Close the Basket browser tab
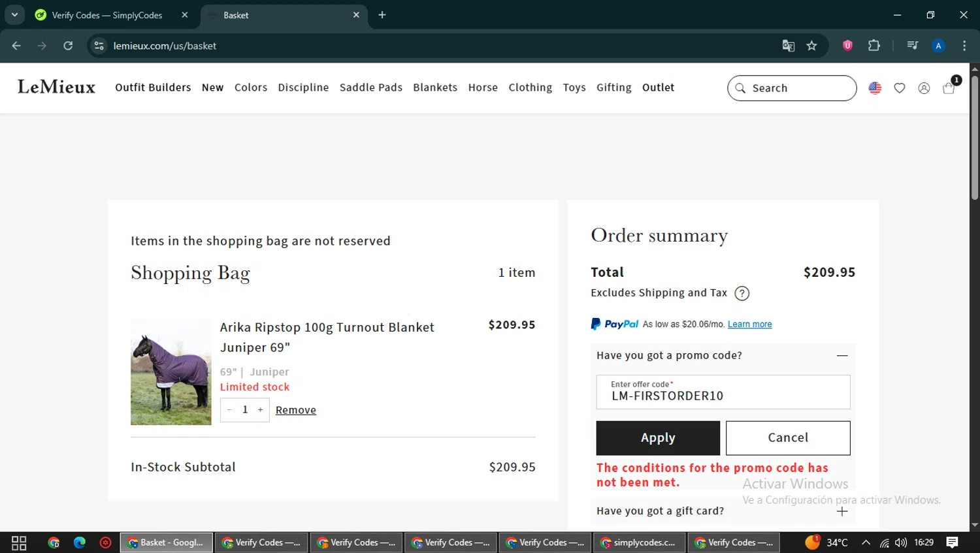Viewport: 980px width, 553px height. (356, 15)
